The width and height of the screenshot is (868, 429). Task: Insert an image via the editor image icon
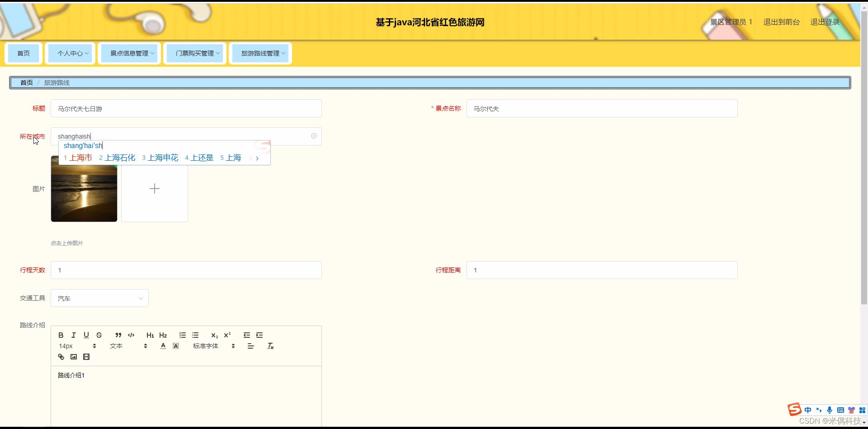tap(73, 357)
